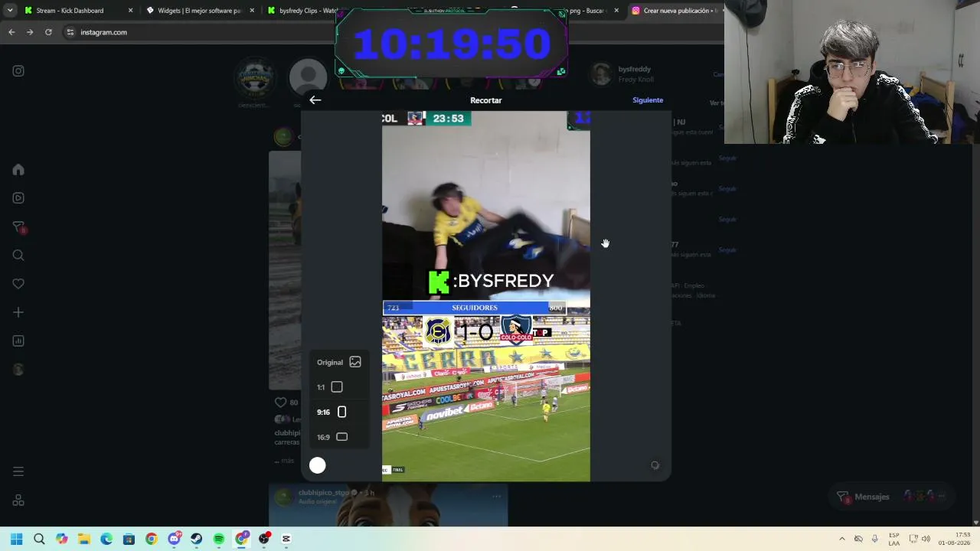View site information icon in address bar
The height and width of the screenshot is (551, 980).
tap(70, 32)
